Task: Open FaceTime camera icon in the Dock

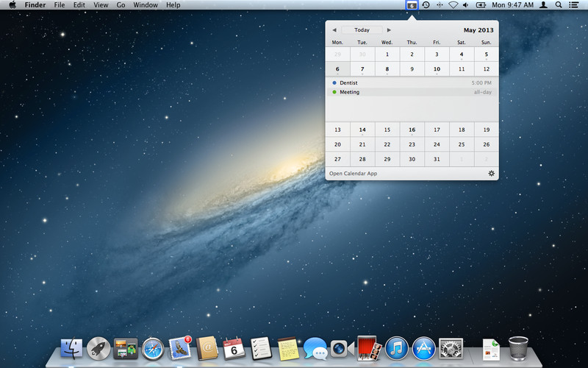Action: point(343,349)
